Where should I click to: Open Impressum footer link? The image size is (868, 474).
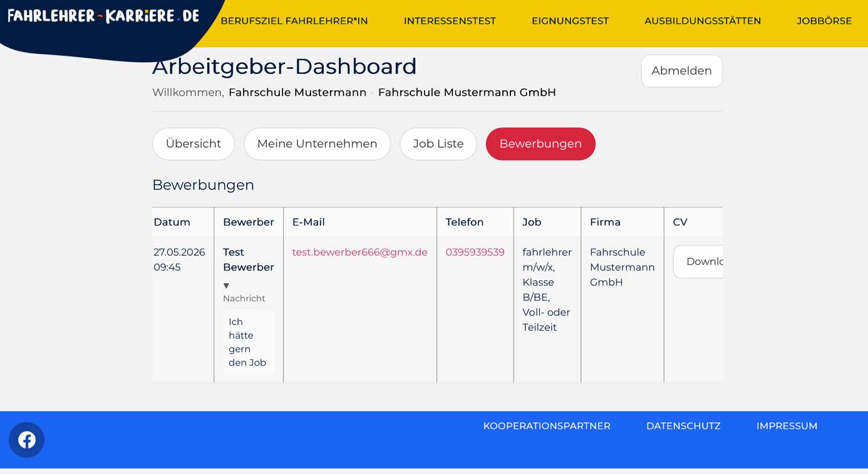point(787,426)
